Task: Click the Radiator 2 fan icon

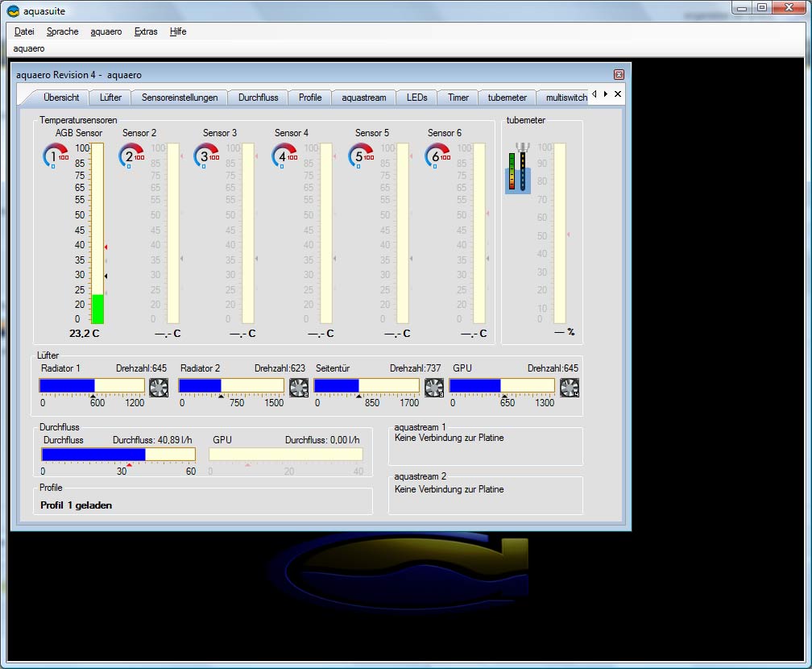Action: click(x=299, y=388)
